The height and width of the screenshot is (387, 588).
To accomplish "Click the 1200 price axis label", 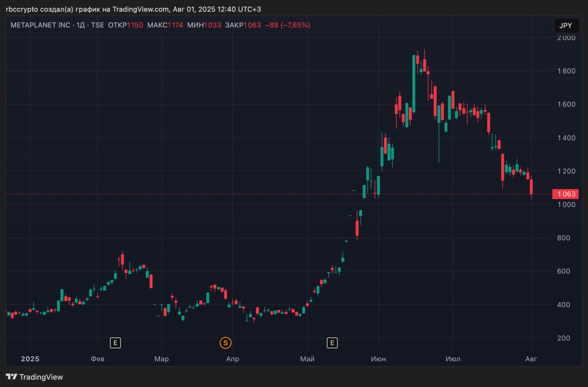I will [566, 171].
